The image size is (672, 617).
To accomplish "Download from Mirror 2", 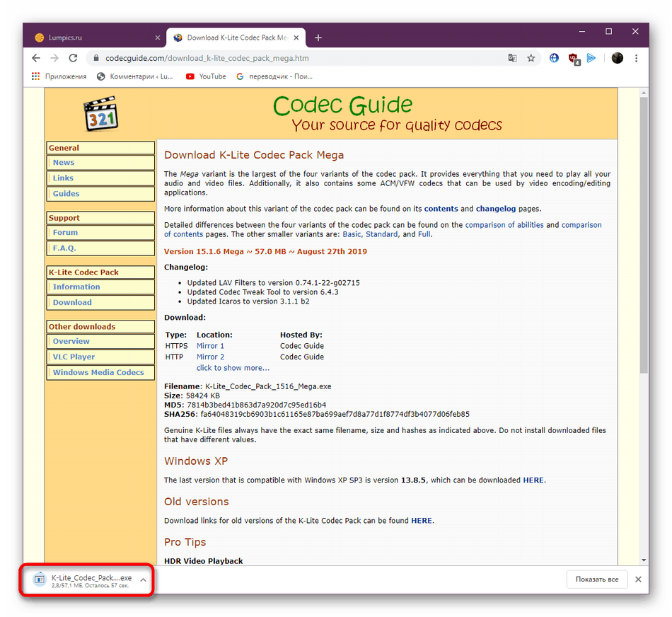I will coord(210,357).
